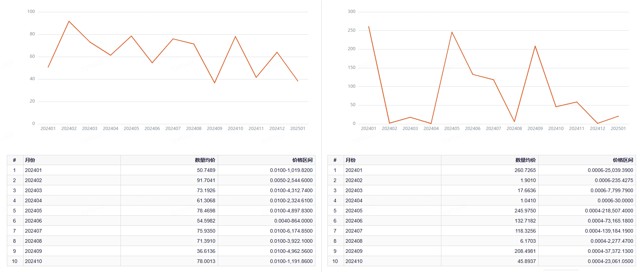Click the 月份 column header in left table
Viewport: 644px width, 272px height.
(30, 160)
